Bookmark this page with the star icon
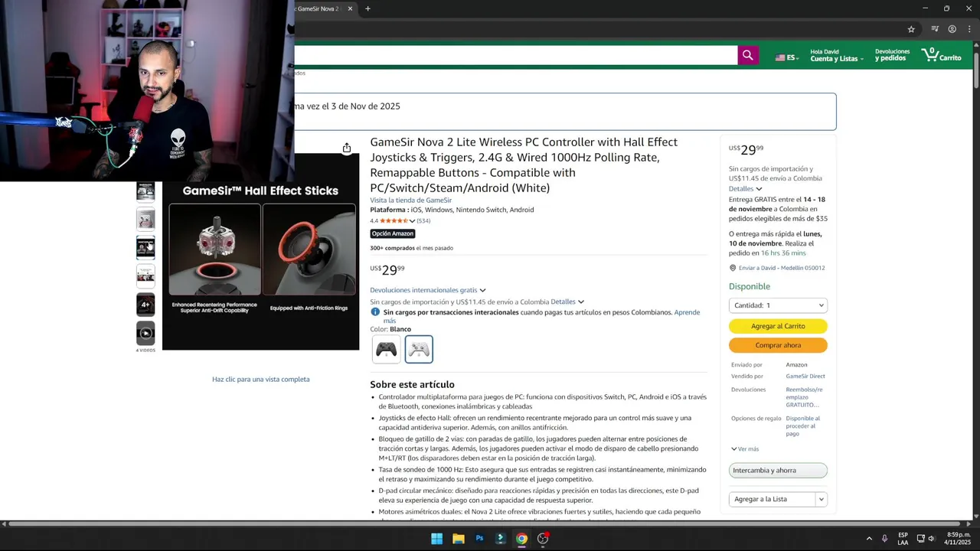 pos(911,29)
